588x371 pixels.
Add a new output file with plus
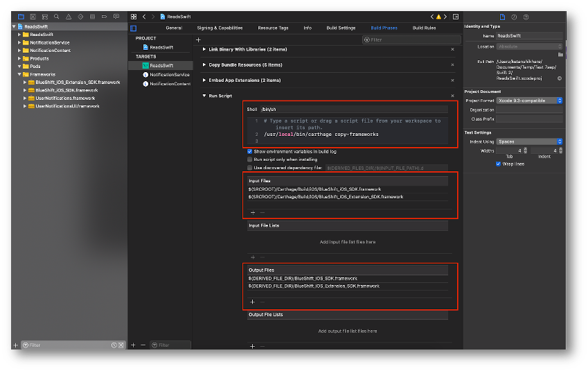252,302
